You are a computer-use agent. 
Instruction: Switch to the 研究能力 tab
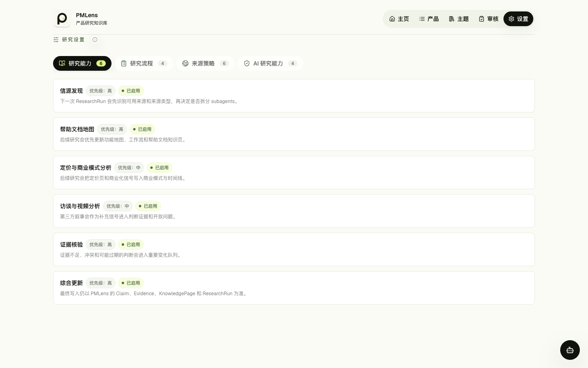tap(82, 63)
